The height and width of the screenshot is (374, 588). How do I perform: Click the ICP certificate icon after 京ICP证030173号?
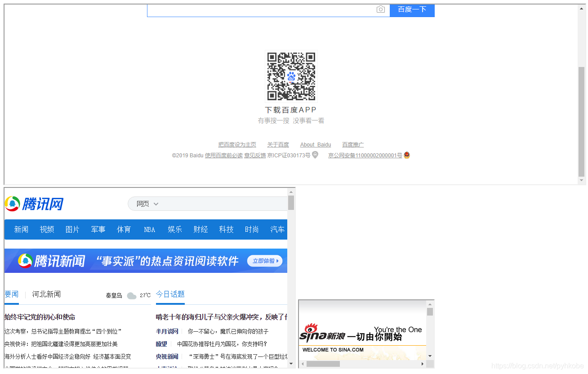click(315, 155)
